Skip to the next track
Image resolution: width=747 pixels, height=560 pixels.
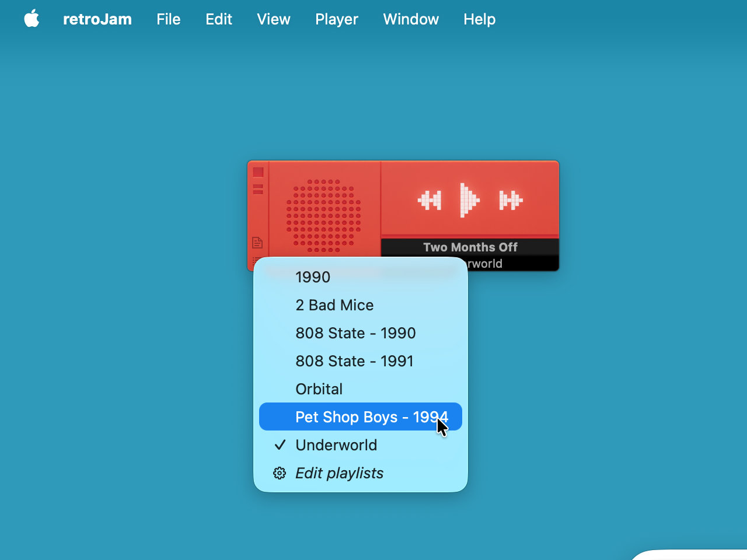511,200
